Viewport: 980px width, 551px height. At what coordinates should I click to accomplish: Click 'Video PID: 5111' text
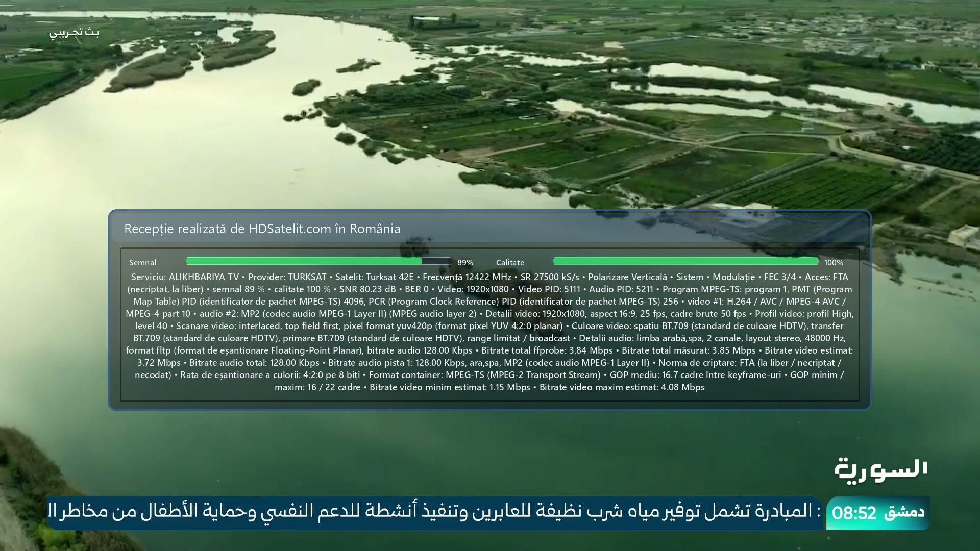coord(549,289)
